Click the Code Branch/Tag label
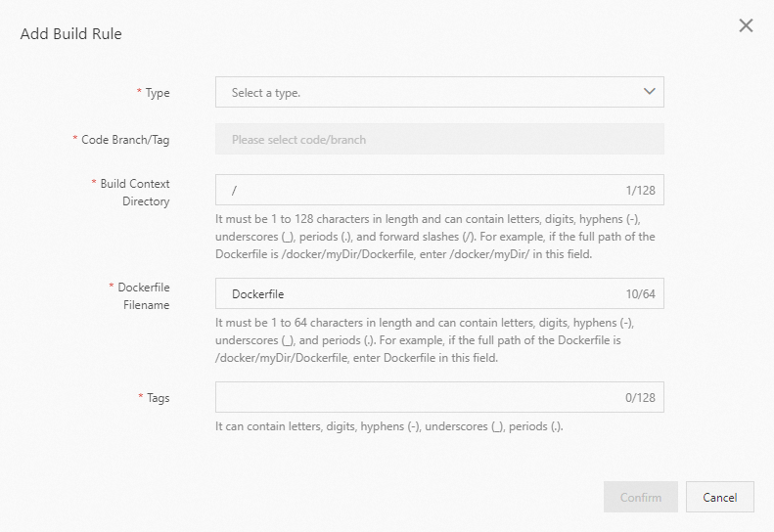This screenshot has width=774, height=532. [x=125, y=140]
